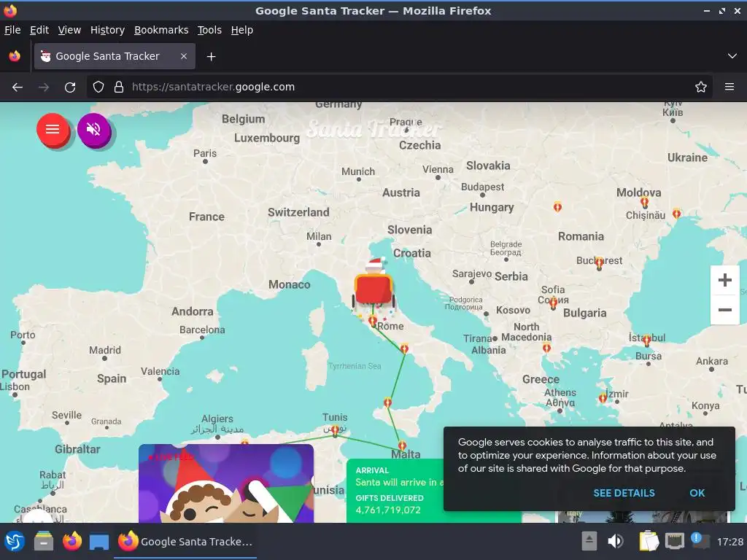747x560 pixels.
Task: Open the desktop start menu launcher
Action: coord(15,542)
